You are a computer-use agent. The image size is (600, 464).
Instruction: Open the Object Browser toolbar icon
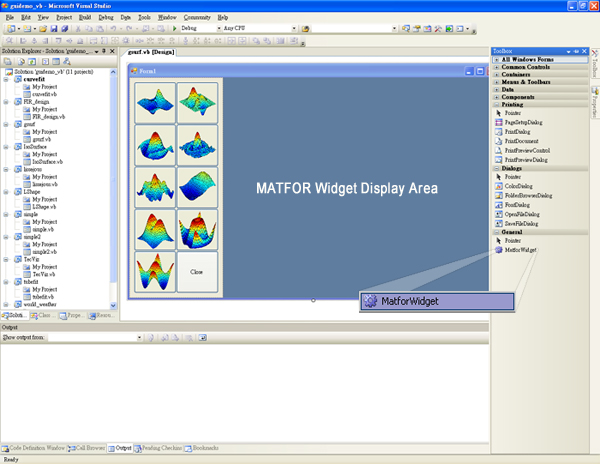click(427, 29)
